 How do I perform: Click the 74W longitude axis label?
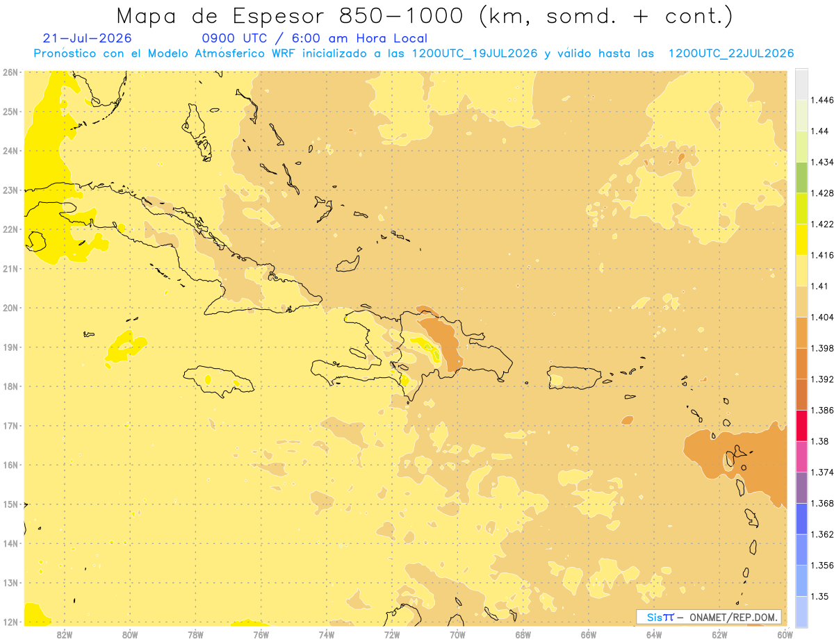[x=327, y=634]
